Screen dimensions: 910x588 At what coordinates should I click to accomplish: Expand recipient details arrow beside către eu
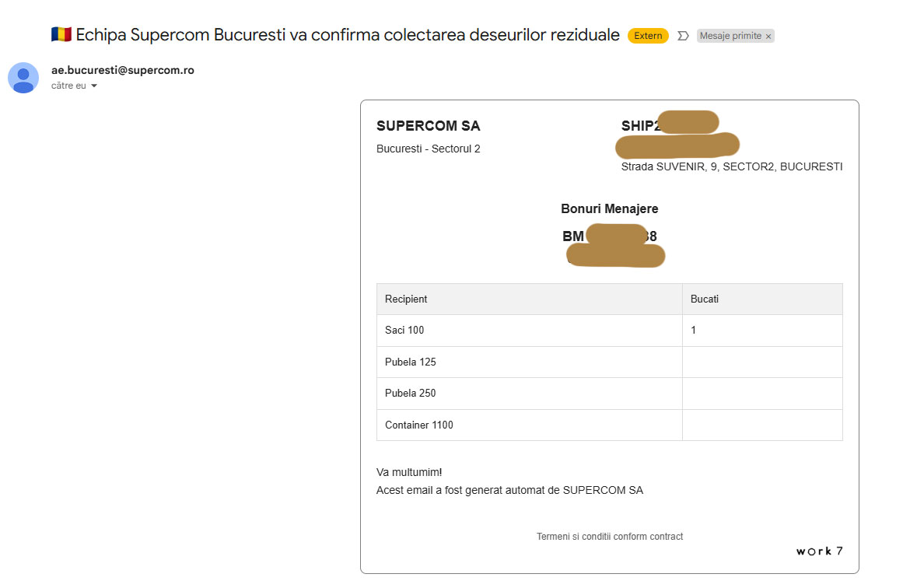[x=94, y=86]
